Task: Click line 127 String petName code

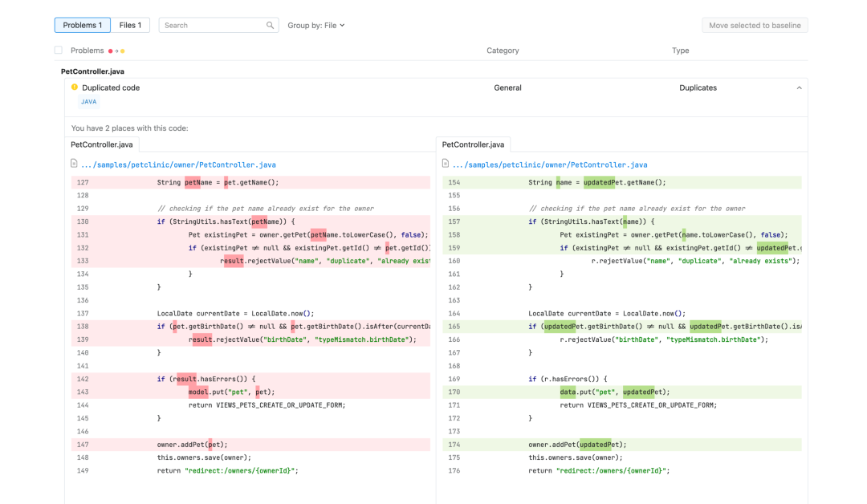Action: (x=218, y=182)
